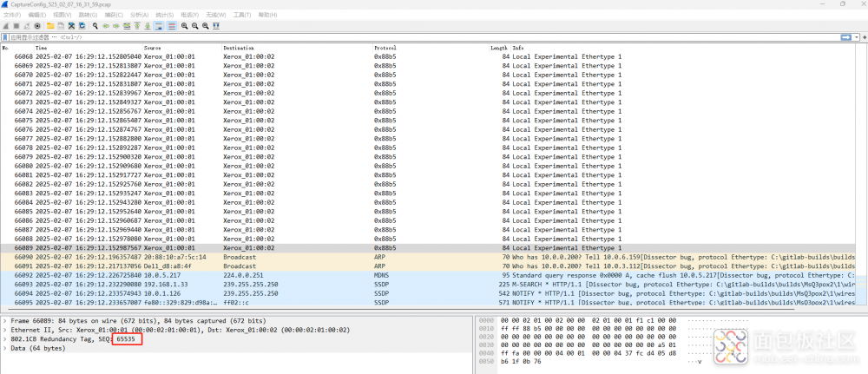Go back in packet history arrow
Image resolution: width=868 pixels, height=374 pixels.
[106, 26]
